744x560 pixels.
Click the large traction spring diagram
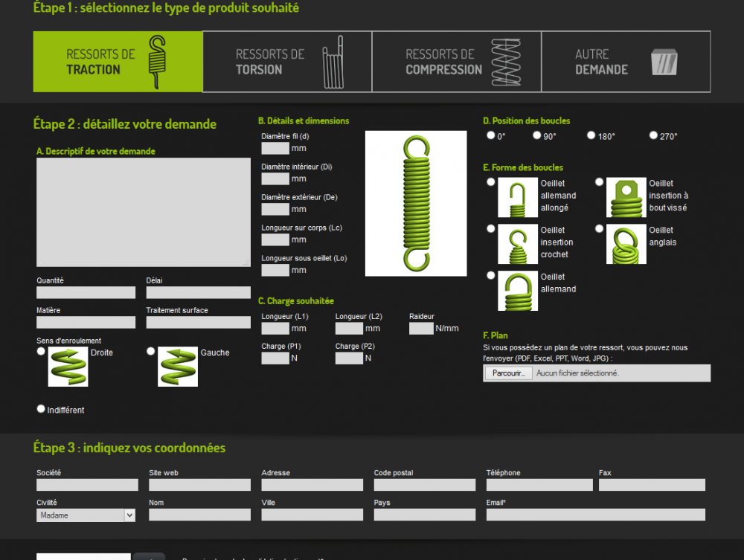click(x=416, y=203)
